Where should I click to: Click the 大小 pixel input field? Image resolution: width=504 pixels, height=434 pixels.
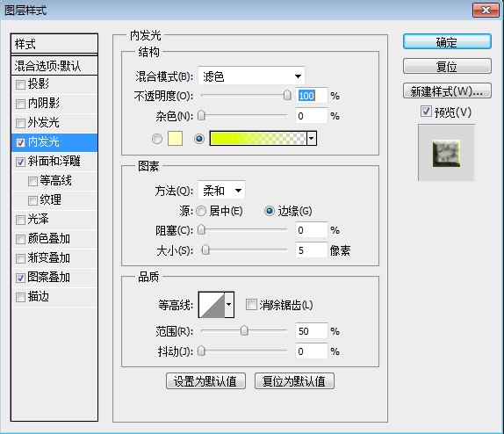(312, 250)
